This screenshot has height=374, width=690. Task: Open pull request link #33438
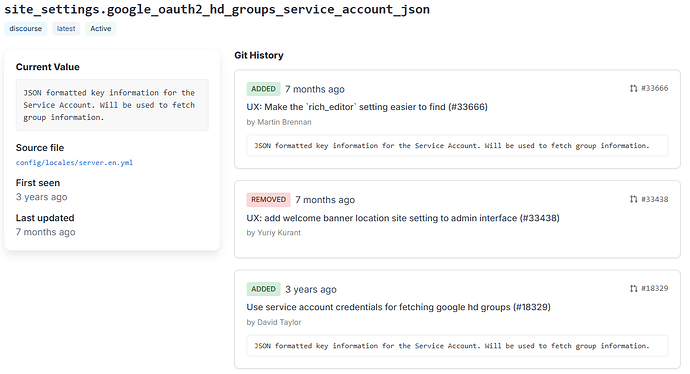click(x=654, y=199)
